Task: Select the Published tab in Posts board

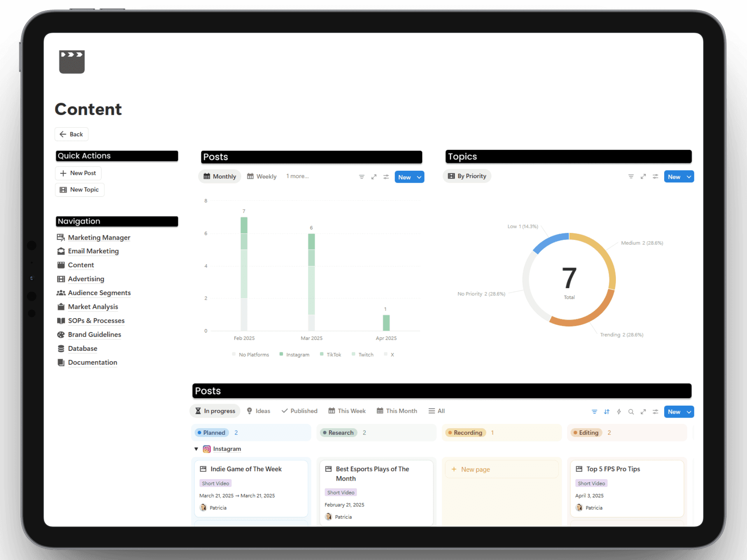Action: tap(299, 411)
